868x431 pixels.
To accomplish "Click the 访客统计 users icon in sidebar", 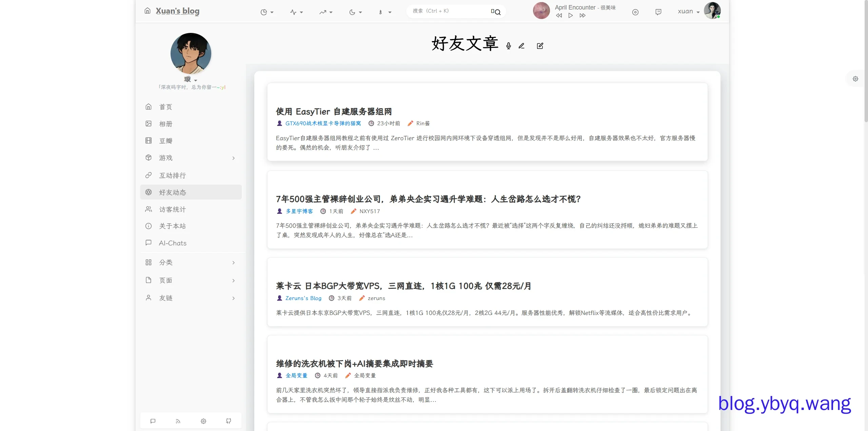I will click(149, 209).
